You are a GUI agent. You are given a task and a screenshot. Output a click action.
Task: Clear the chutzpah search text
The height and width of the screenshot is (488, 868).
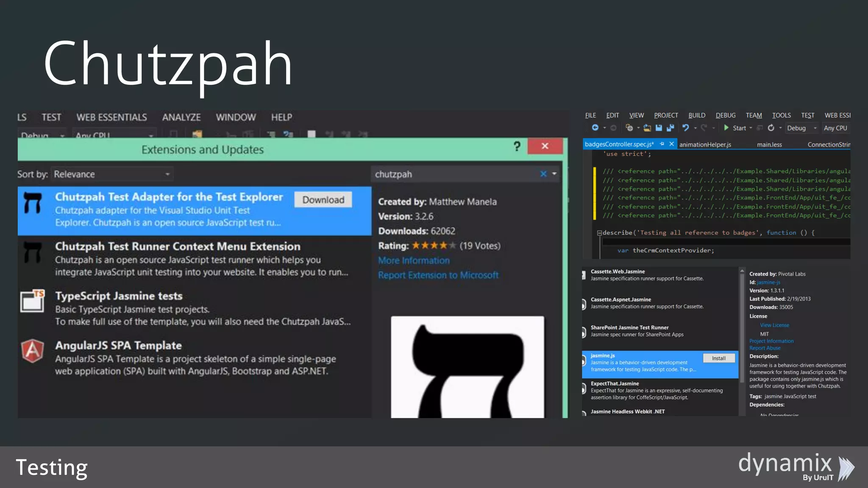(x=543, y=174)
